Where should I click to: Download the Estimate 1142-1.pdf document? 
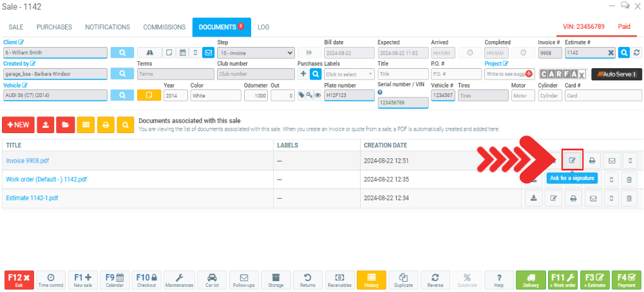pyautogui.click(x=533, y=199)
